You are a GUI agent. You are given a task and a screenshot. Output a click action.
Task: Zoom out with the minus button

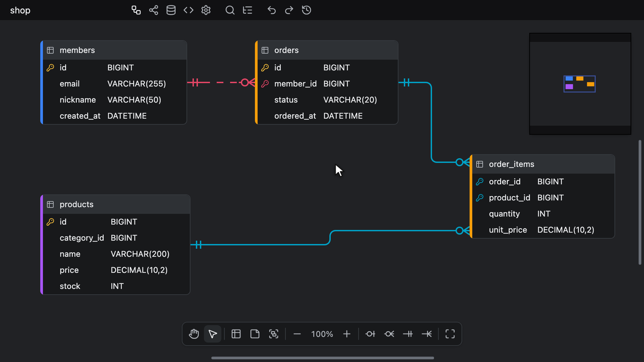point(297,334)
